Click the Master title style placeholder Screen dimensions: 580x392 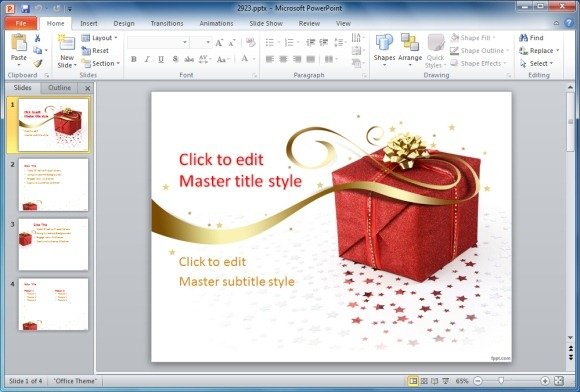(240, 170)
